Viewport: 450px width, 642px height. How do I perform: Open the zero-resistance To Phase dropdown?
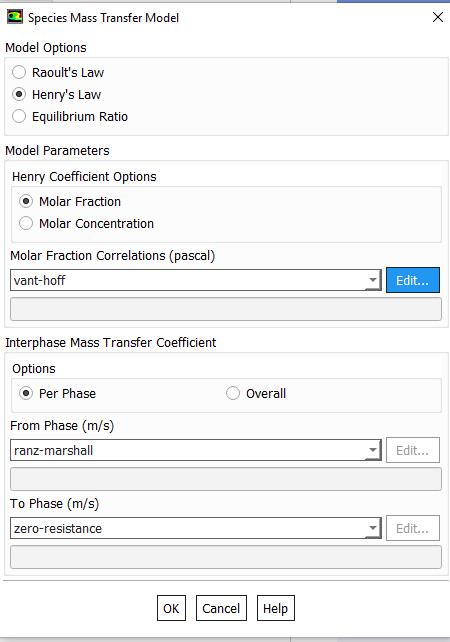[196, 528]
